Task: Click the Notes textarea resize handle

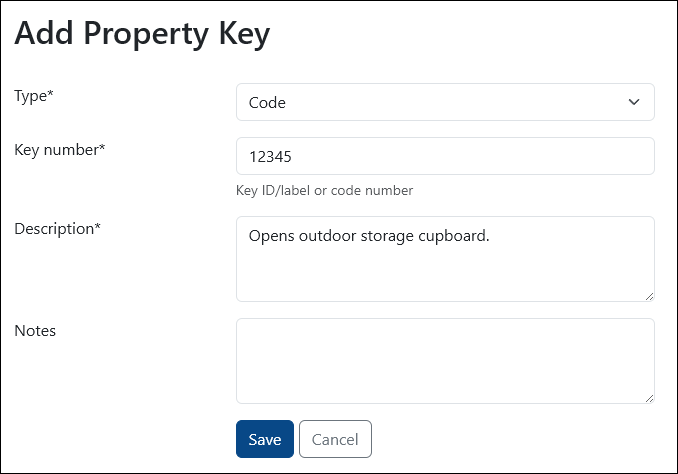Action: pyautogui.click(x=649, y=398)
